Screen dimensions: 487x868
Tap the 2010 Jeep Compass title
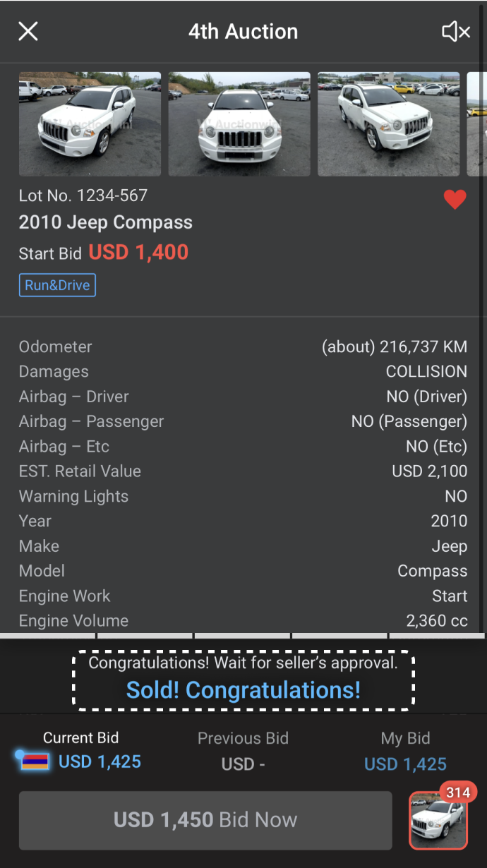106,222
